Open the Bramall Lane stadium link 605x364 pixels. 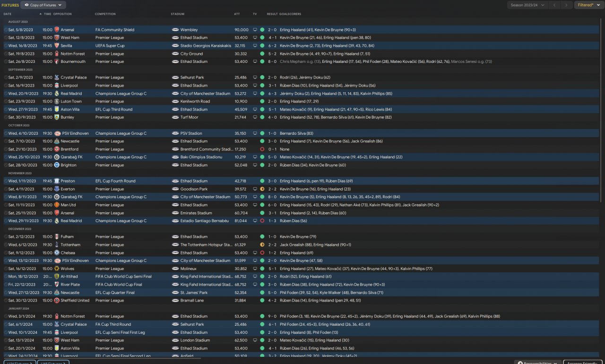tap(192, 300)
